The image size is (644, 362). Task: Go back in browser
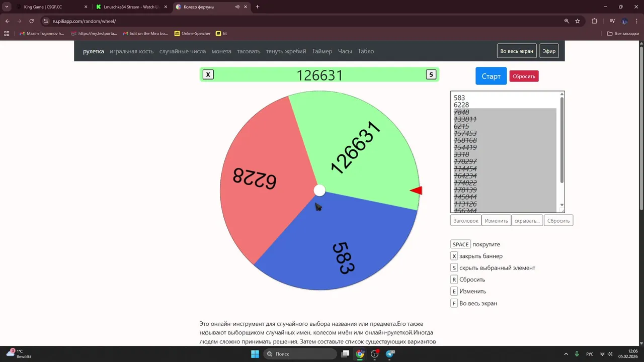tap(7, 21)
